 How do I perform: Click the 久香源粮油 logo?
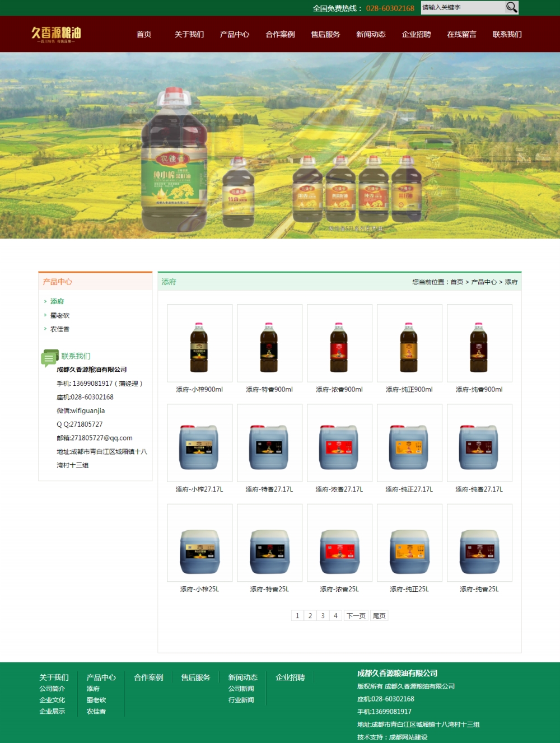(55, 34)
